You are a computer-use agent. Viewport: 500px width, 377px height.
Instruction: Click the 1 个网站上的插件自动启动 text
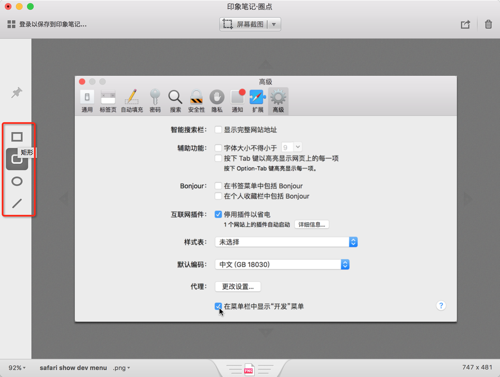point(257,225)
